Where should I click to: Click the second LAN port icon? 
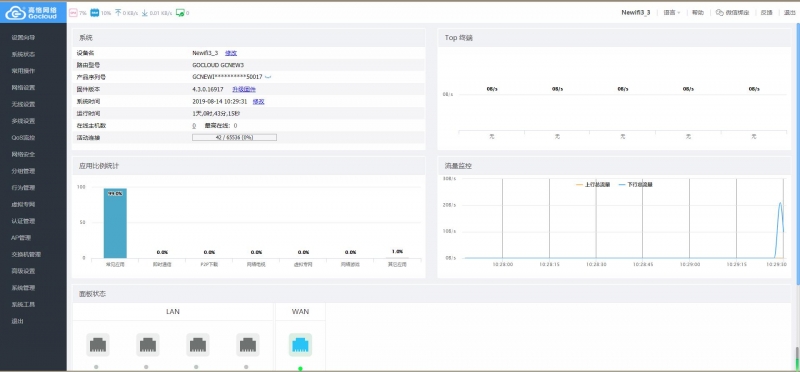(x=147, y=345)
